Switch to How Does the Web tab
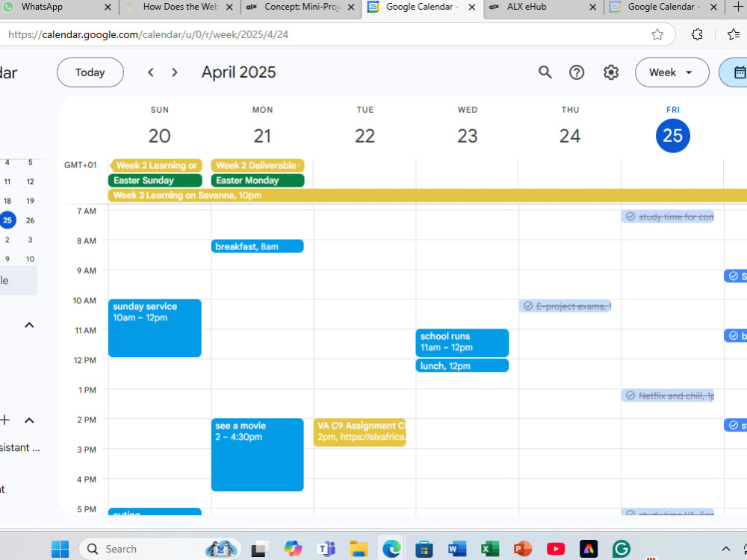This screenshot has height=560, width=747. tap(179, 7)
